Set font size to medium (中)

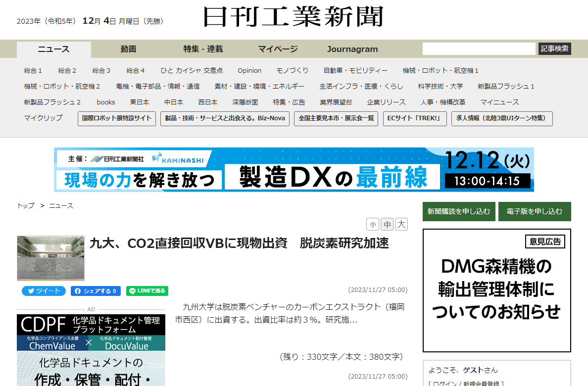pyautogui.click(x=387, y=225)
